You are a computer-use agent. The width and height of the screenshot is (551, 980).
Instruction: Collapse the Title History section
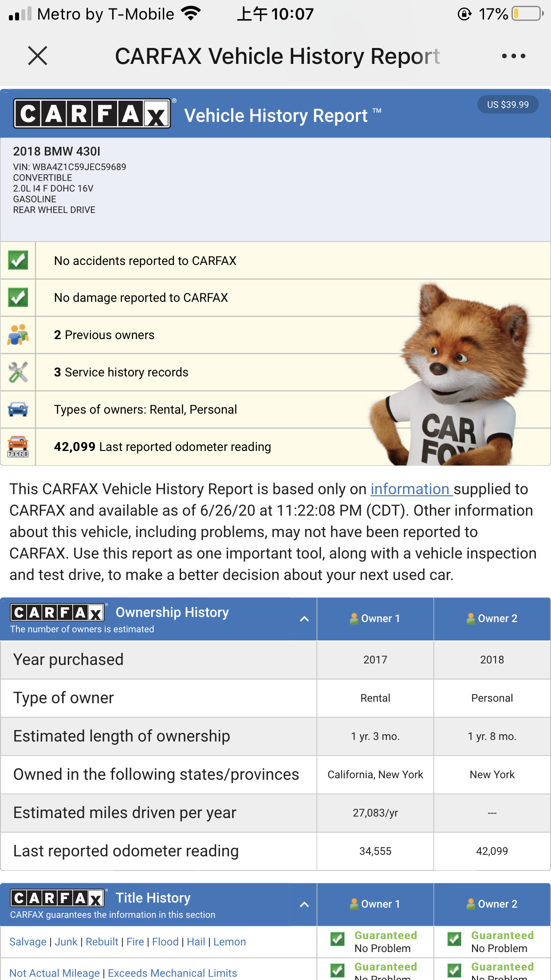point(304,905)
